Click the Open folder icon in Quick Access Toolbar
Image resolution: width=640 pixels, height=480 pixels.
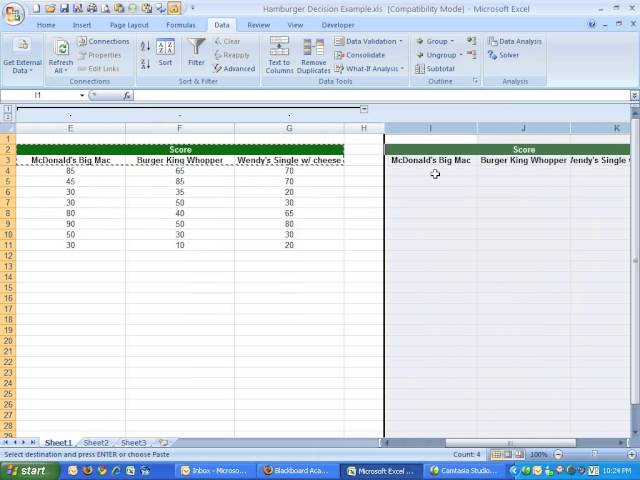pos(50,8)
